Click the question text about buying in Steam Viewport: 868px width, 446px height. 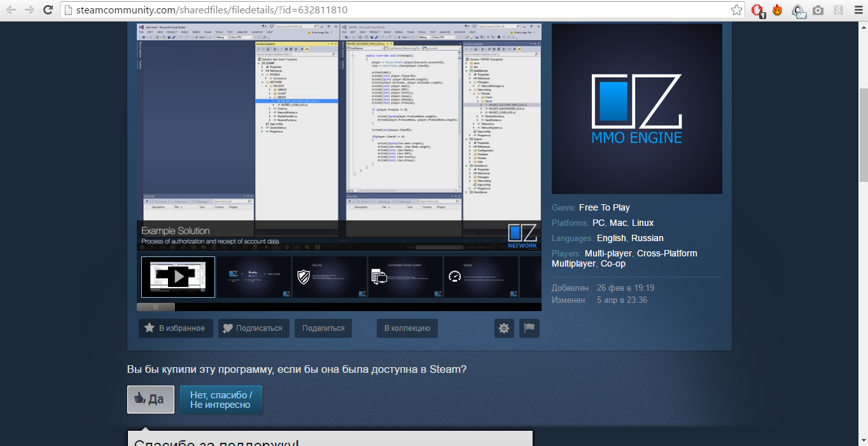coord(297,369)
